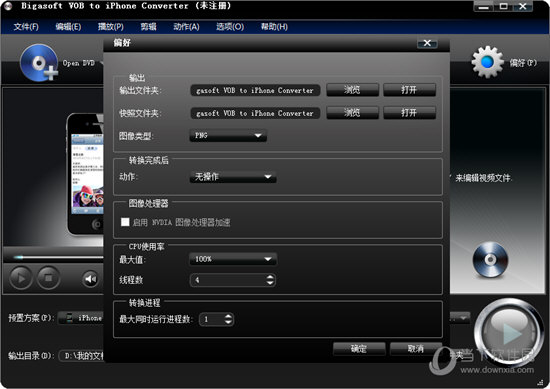Open the 编辑(E) menu
This screenshot has width=550, height=389.
coord(68,27)
